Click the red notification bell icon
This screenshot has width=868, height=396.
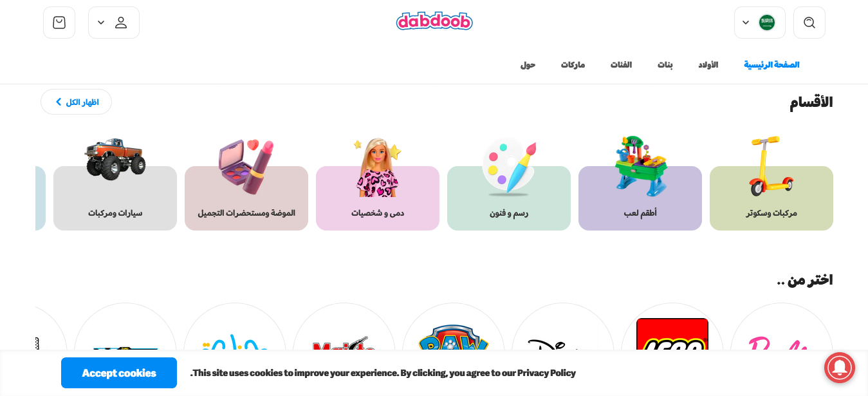tap(840, 368)
